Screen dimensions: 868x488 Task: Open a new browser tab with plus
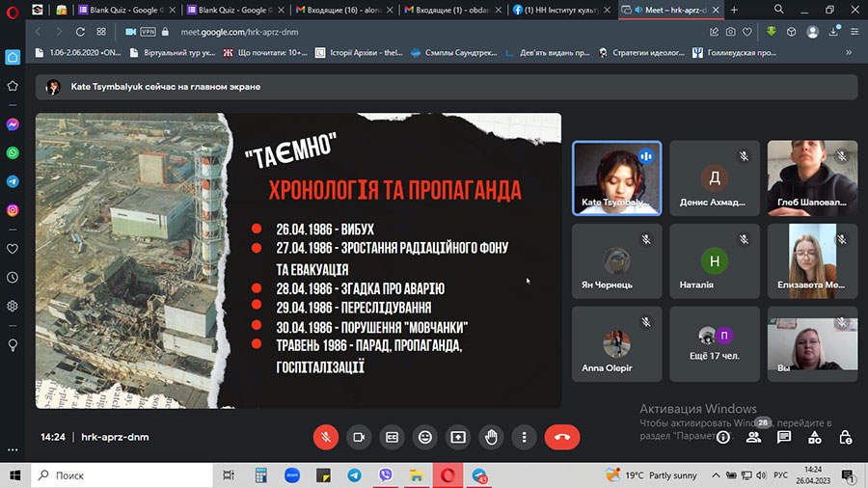click(x=734, y=10)
